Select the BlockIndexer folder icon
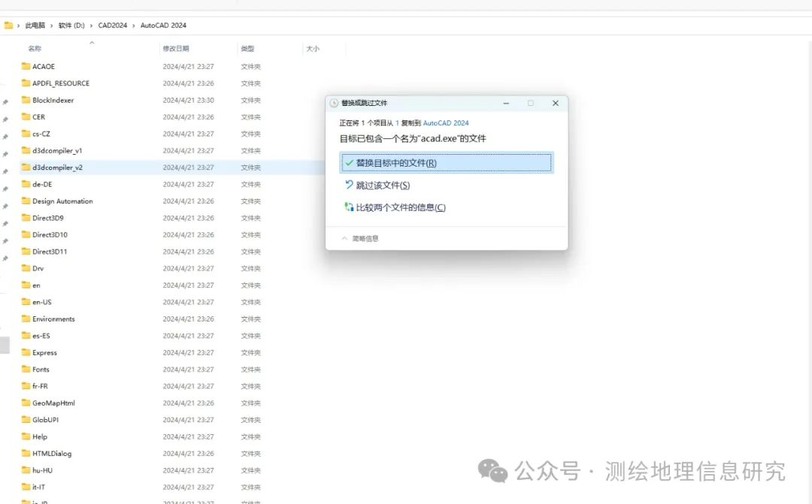812x504 pixels. tap(26, 100)
